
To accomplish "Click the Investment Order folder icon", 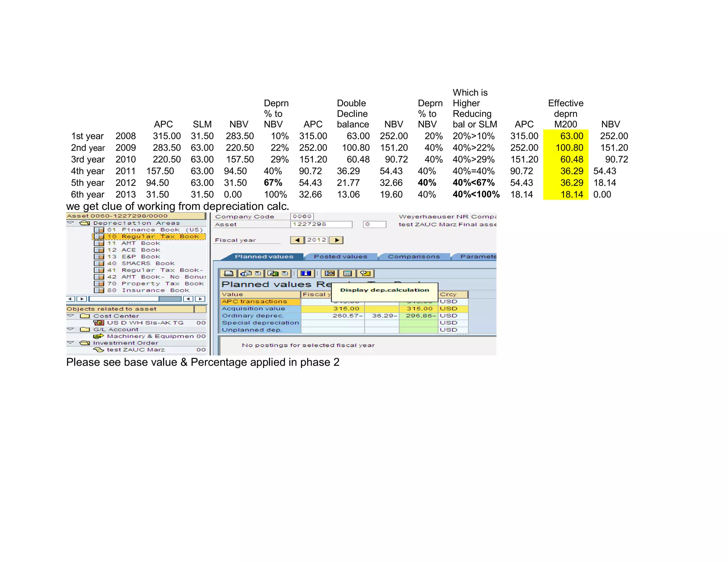I will tap(85, 343).
